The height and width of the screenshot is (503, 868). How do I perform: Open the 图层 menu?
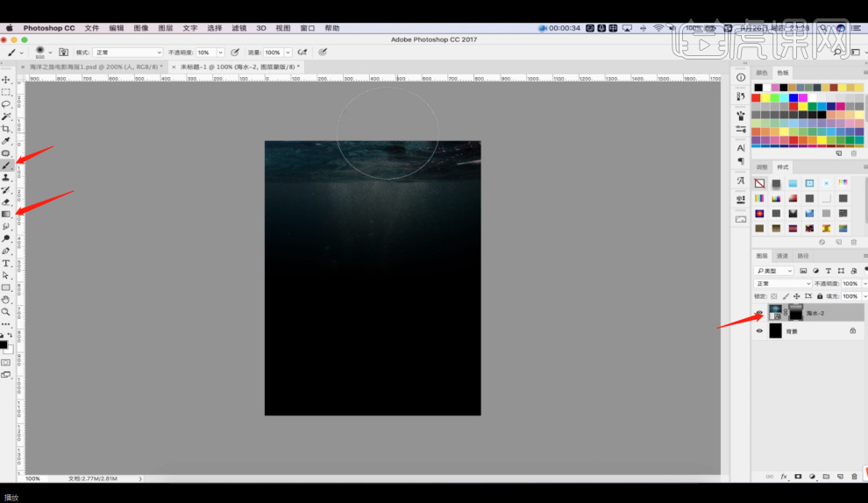point(166,28)
